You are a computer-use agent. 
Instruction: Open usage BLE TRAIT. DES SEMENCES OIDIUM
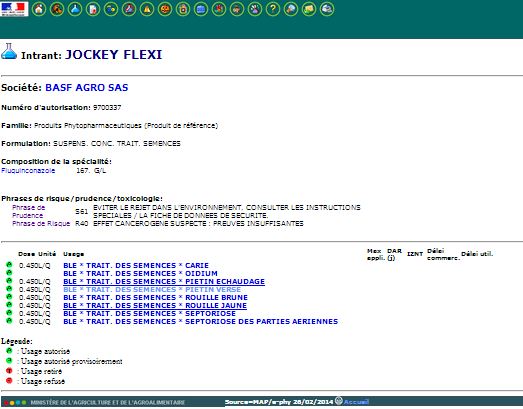pyautogui.click(x=140, y=274)
